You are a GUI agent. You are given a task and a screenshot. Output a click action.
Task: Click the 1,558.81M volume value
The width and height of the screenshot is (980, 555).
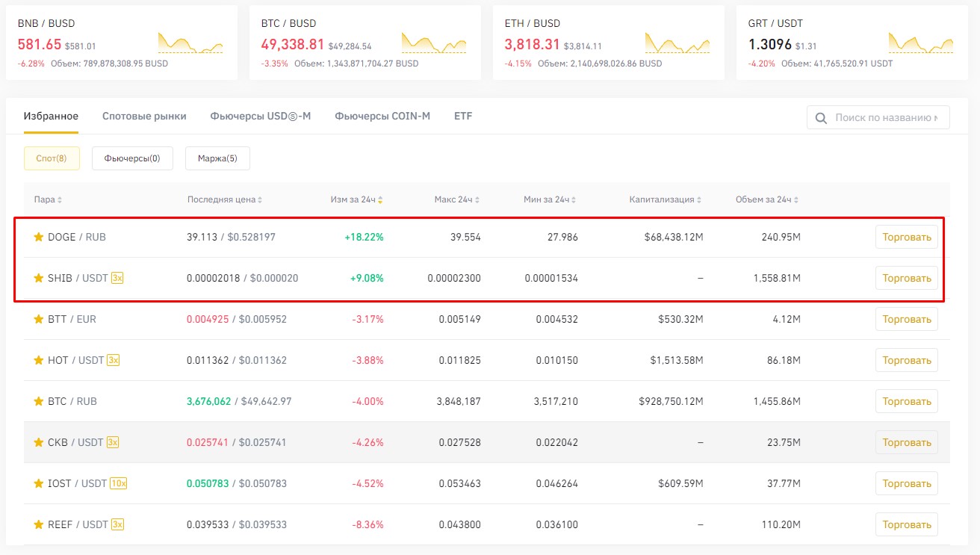coord(775,278)
